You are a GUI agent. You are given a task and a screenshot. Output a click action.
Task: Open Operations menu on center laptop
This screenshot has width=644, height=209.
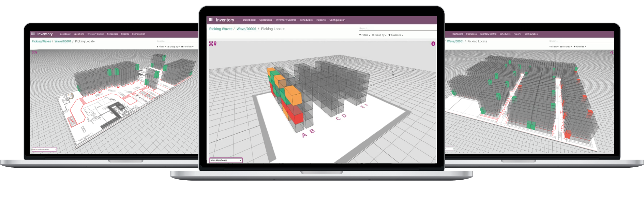click(x=266, y=20)
